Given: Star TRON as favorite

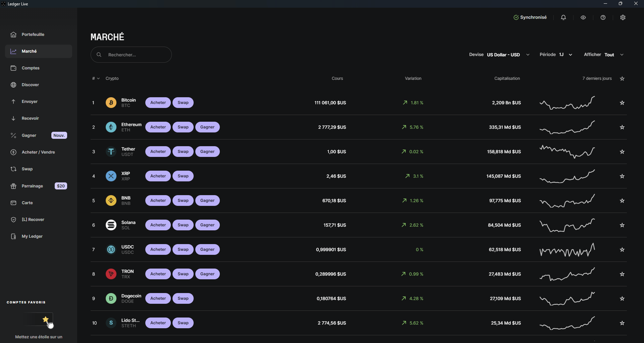Looking at the screenshot, I should tap(622, 274).
